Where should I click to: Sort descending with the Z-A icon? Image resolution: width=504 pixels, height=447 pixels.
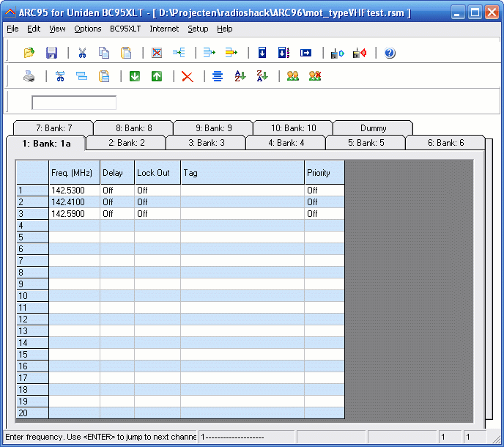[262, 76]
